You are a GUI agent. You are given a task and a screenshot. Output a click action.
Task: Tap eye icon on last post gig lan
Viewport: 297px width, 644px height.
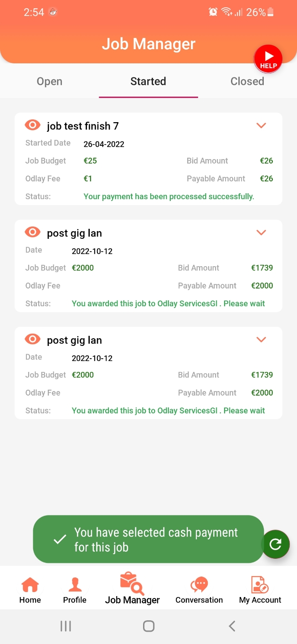(33, 340)
